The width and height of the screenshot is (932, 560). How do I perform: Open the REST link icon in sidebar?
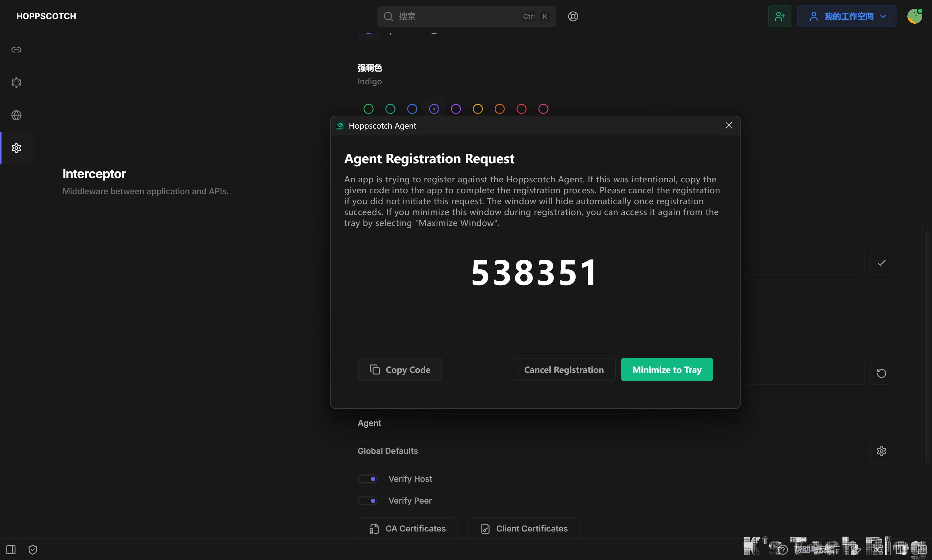pyautogui.click(x=16, y=50)
